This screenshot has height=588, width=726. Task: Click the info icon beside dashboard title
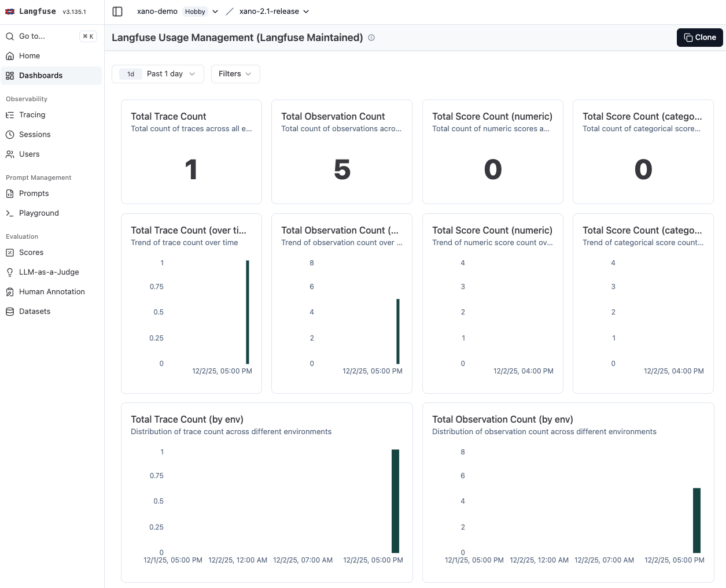(371, 38)
